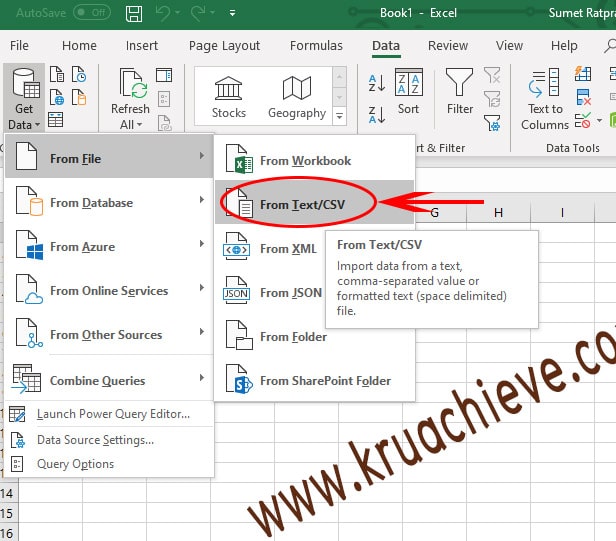Click the Undo arrow
The height and width of the screenshot is (541, 616).
(x=163, y=13)
